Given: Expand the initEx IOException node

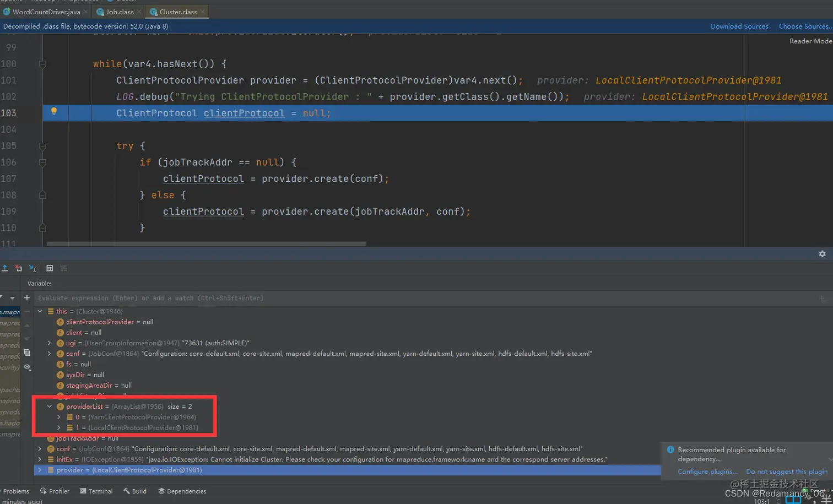Looking at the screenshot, I should tap(40, 460).
